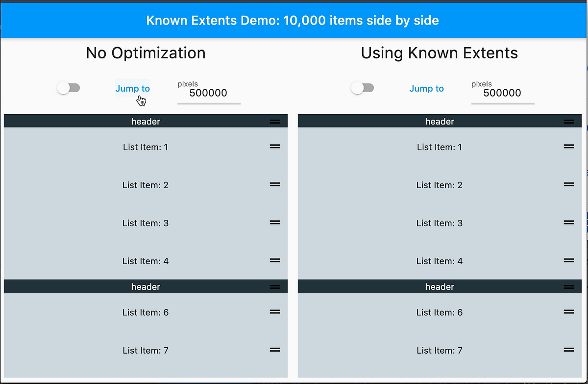Click the second header row in the right list
588x384 pixels.
440,286
